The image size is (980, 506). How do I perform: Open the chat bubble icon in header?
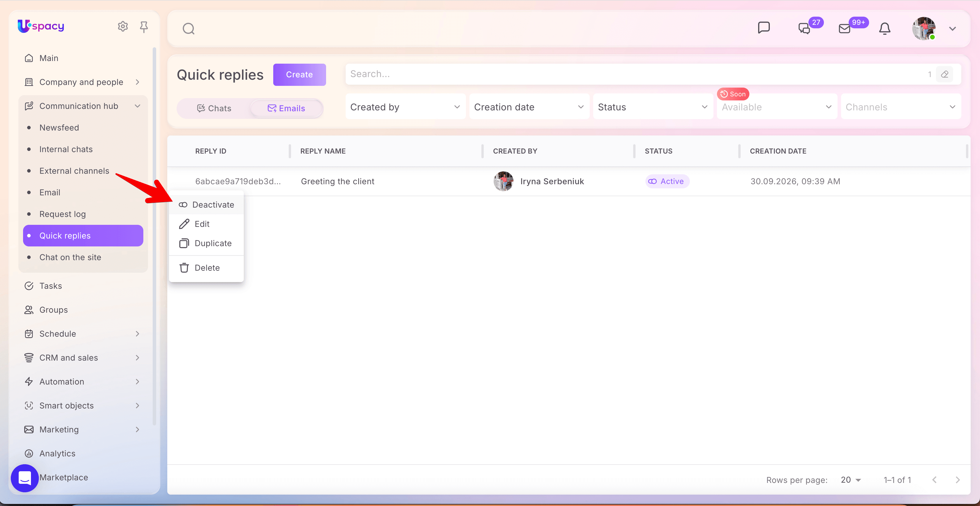click(763, 28)
